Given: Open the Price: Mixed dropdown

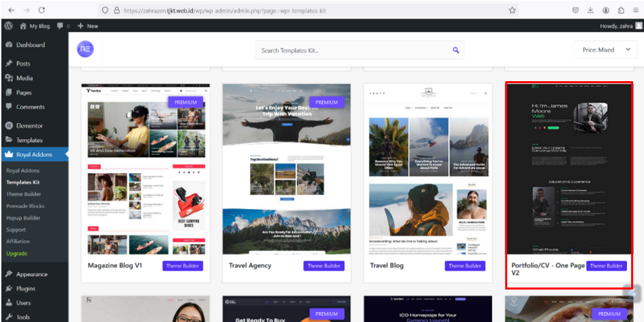Looking at the screenshot, I should (605, 50).
